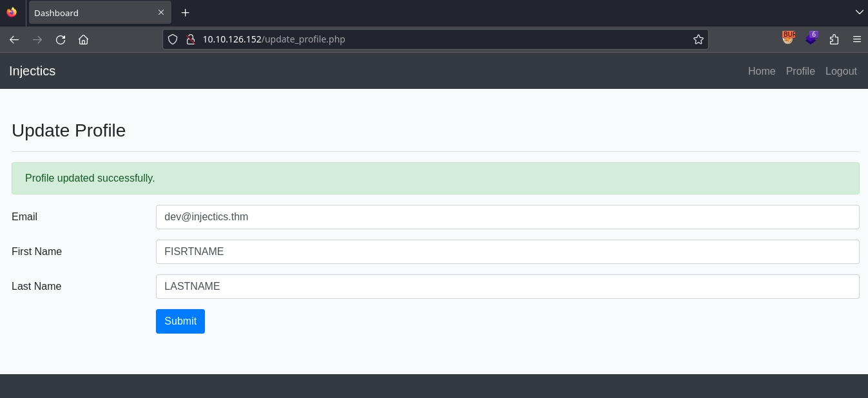Open the extensions puzzle-piece panel
868x398 pixels.
pyautogui.click(x=834, y=39)
